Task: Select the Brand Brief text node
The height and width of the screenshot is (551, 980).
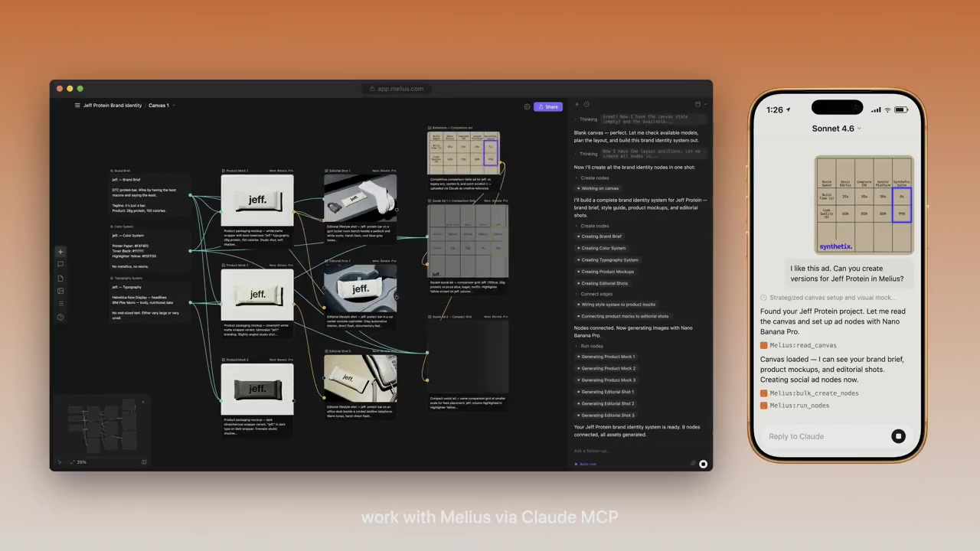Action: pos(150,195)
